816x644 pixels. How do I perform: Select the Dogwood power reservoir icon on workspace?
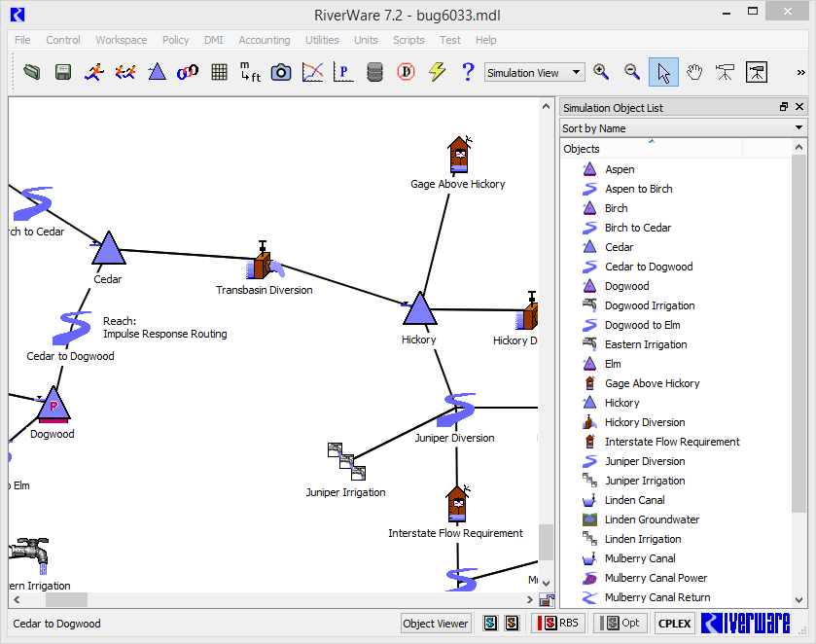click(x=53, y=405)
